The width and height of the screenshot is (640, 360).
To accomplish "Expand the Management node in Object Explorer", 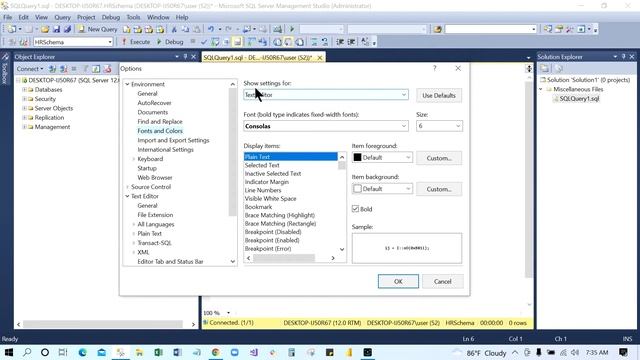I will pyautogui.click(x=24, y=127).
